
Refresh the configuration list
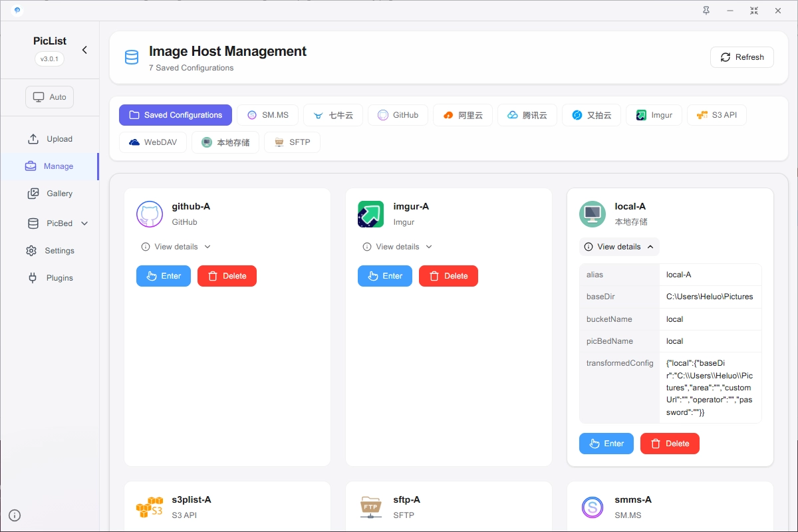click(x=742, y=57)
